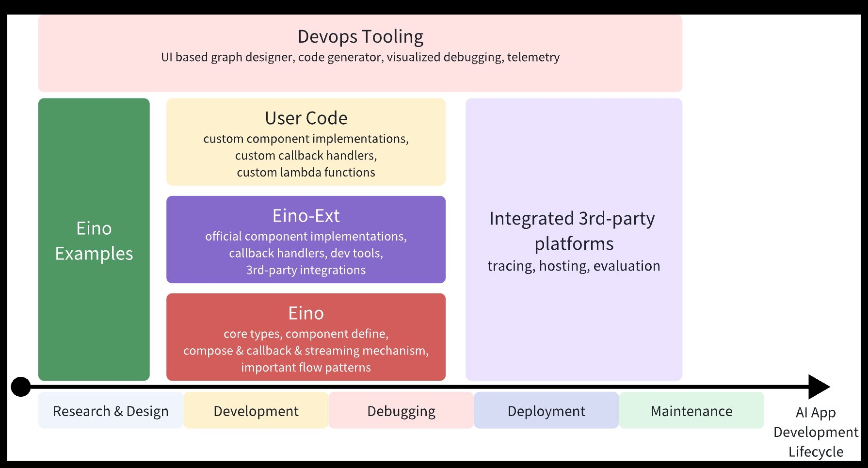Click the "AI App Development Lifecycle" axis label

[816, 432]
